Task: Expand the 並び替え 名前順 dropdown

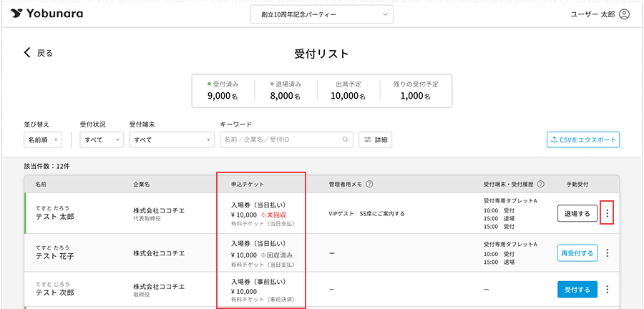Action: tap(44, 139)
